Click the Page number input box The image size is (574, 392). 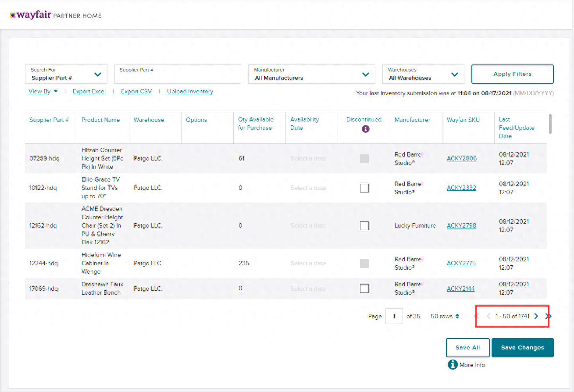[x=394, y=316]
